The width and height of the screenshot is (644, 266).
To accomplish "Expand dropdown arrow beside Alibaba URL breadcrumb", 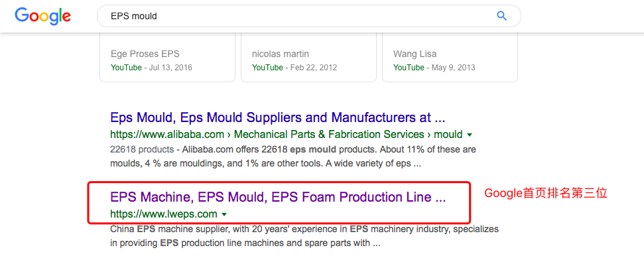I will click(470, 135).
